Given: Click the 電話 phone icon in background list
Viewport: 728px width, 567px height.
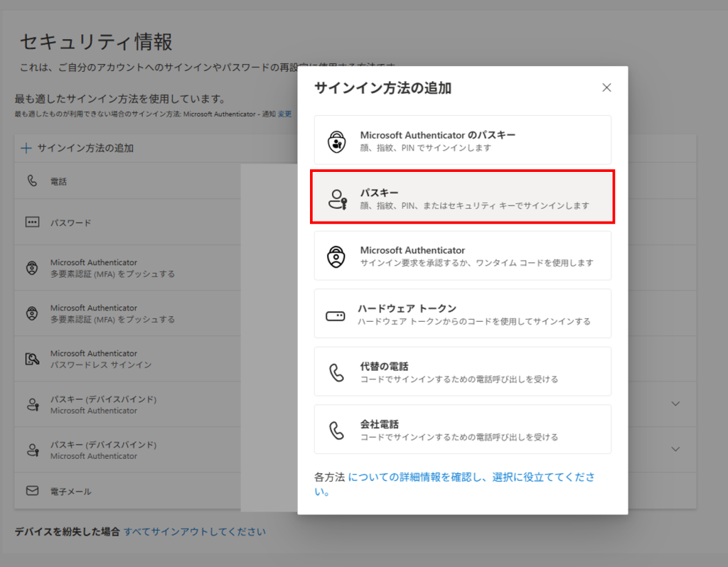Looking at the screenshot, I should [x=32, y=180].
